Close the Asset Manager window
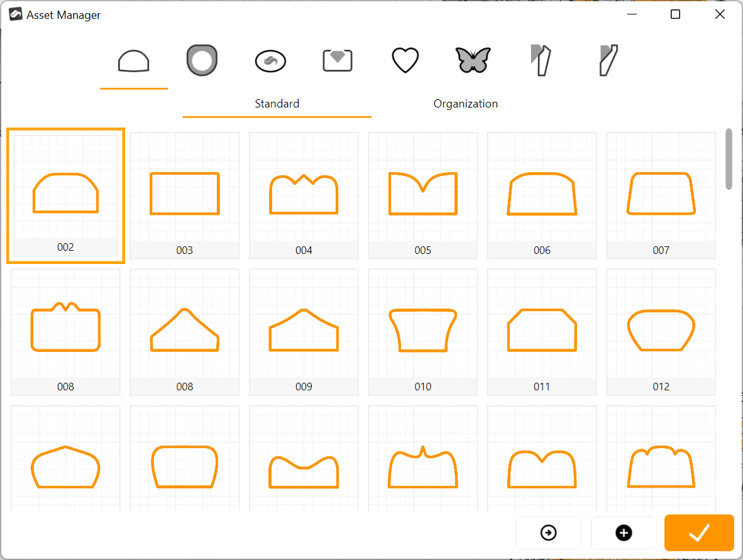This screenshot has width=743, height=560. click(x=720, y=14)
